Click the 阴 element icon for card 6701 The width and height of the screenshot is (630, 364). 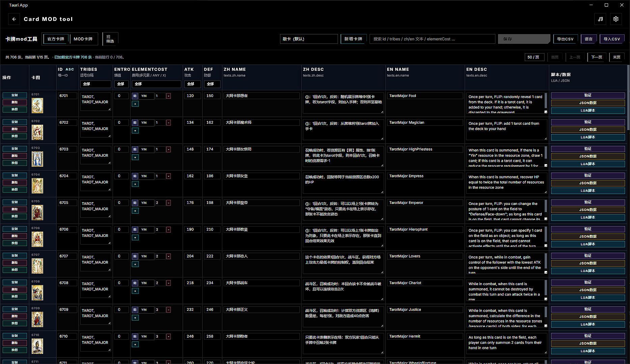pyautogui.click(x=135, y=96)
